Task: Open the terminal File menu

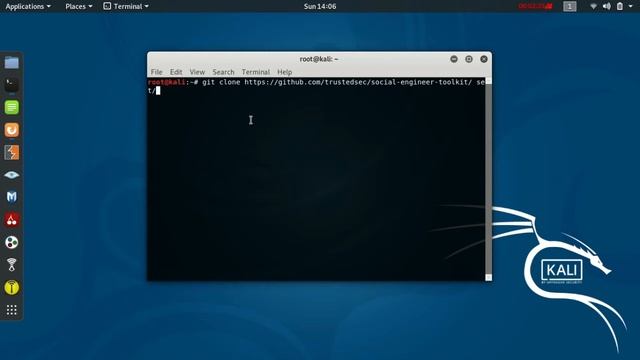Action: pos(156,72)
